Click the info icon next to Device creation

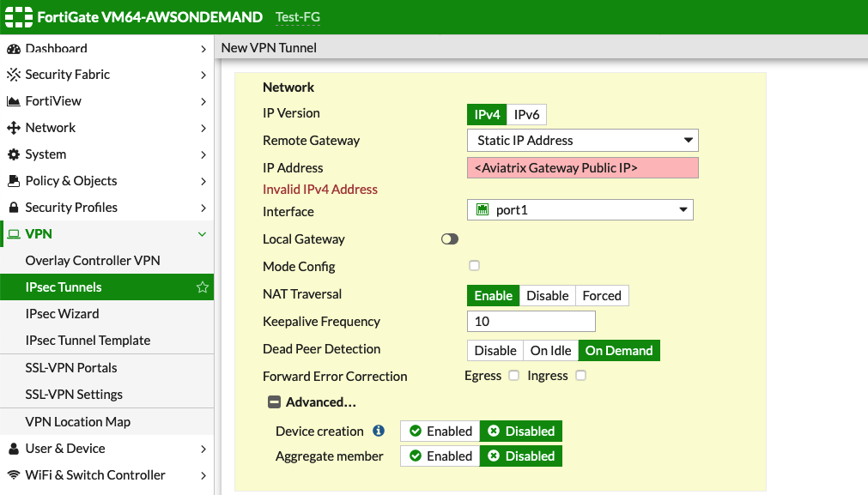pos(378,431)
